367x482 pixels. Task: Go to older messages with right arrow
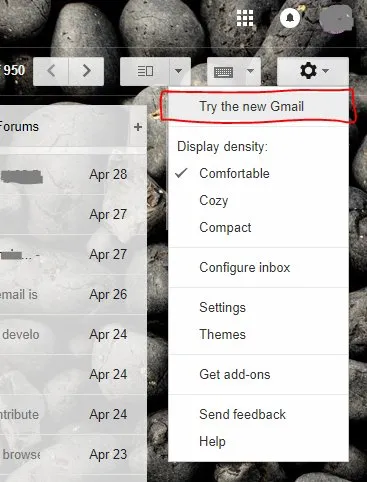tap(86, 71)
